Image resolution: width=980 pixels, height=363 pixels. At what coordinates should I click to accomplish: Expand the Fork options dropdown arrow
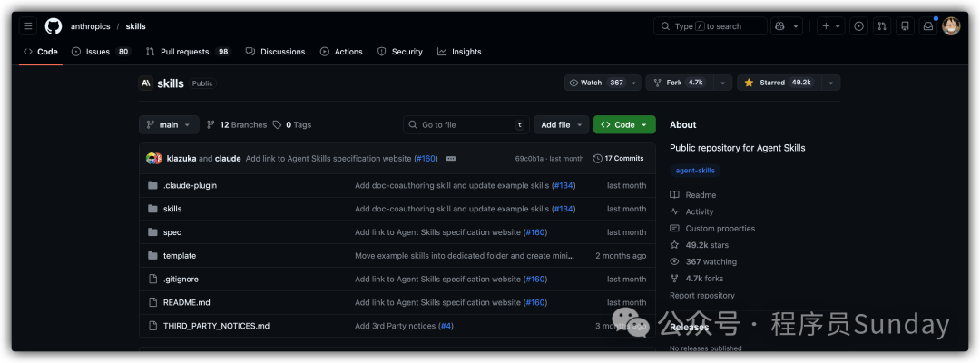point(722,83)
